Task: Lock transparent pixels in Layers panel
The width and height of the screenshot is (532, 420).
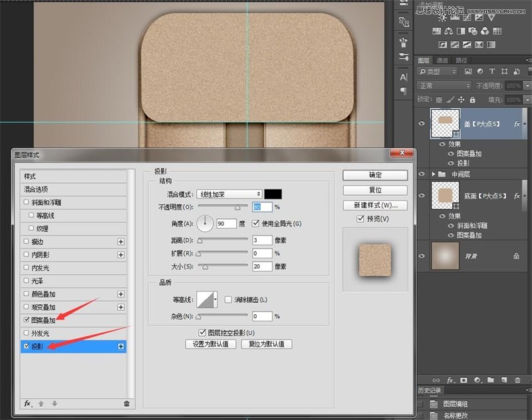Action: click(439, 100)
